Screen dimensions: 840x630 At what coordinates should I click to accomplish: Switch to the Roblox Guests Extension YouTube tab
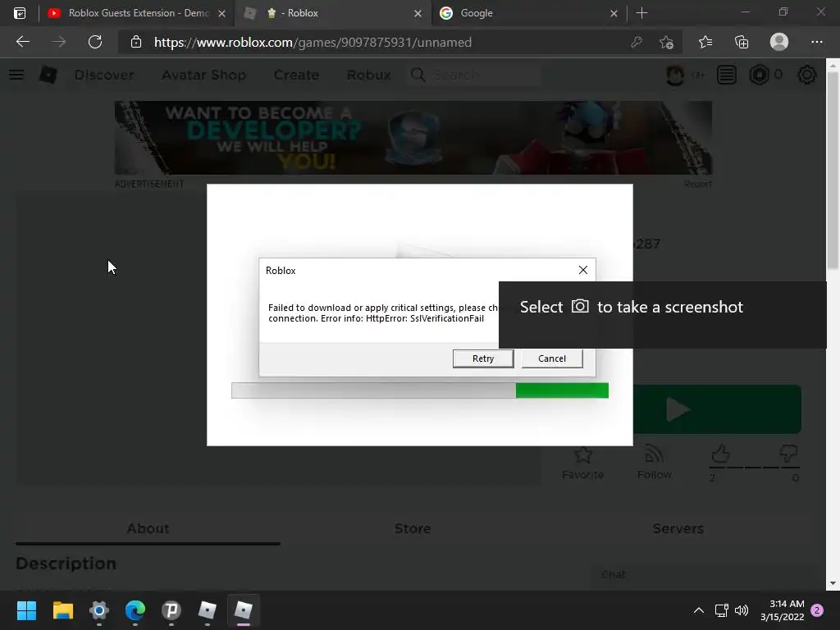[129, 13]
